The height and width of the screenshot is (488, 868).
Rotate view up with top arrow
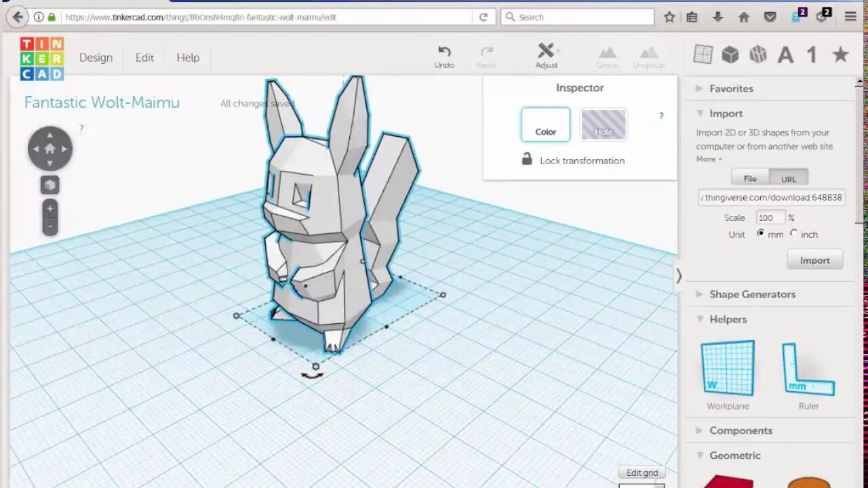click(50, 134)
